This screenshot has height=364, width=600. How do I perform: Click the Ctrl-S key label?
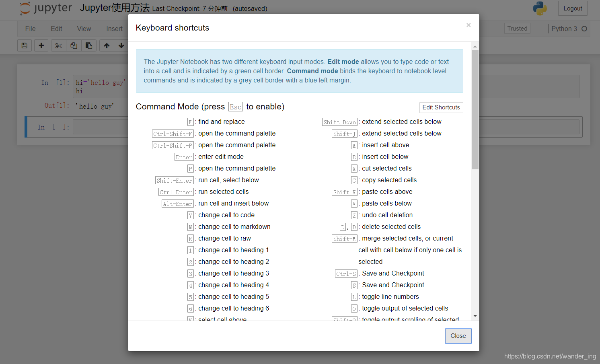pyautogui.click(x=346, y=274)
